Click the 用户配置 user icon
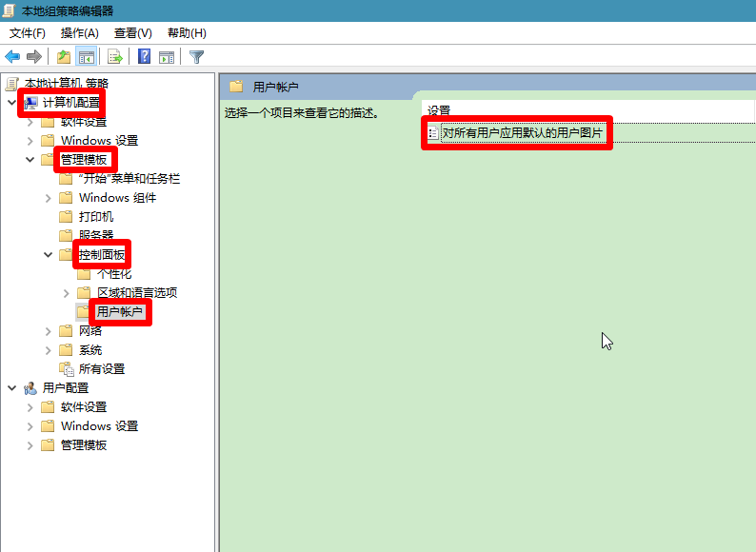 pos(30,388)
